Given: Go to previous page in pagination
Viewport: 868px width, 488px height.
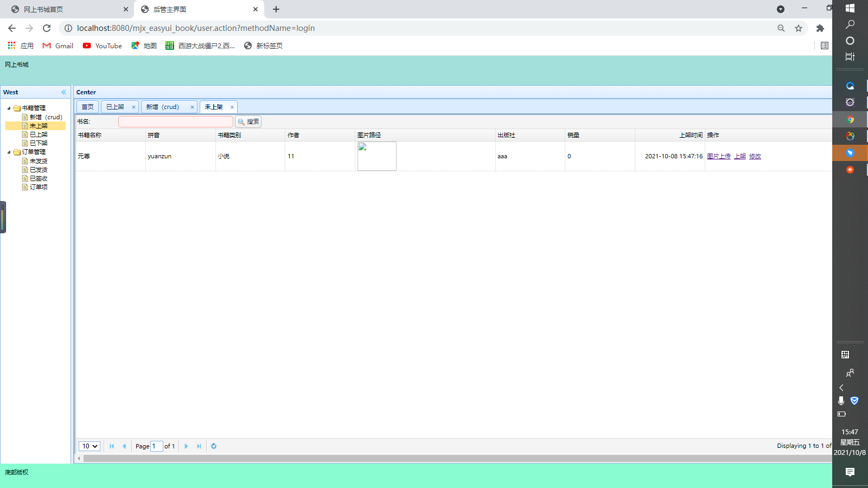Looking at the screenshot, I should point(124,446).
